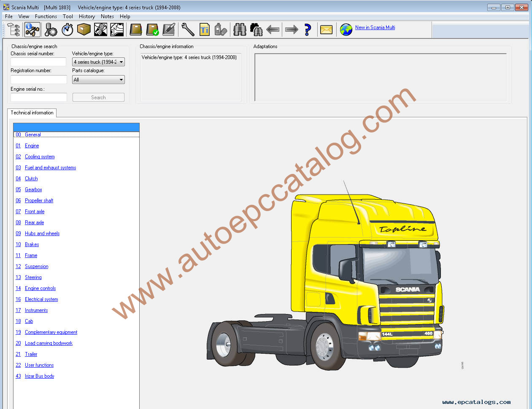532x409 pixels.
Task: Select the wrench tool icon
Action: [188, 30]
